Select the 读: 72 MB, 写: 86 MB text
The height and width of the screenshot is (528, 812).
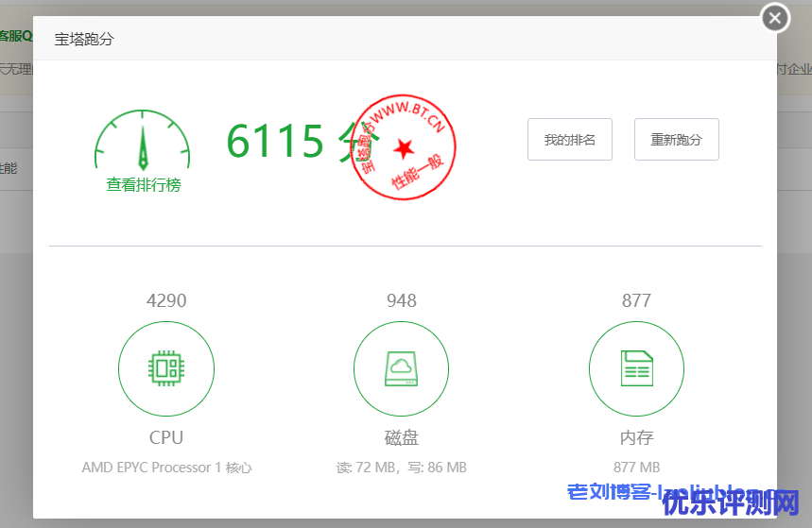tap(402, 468)
